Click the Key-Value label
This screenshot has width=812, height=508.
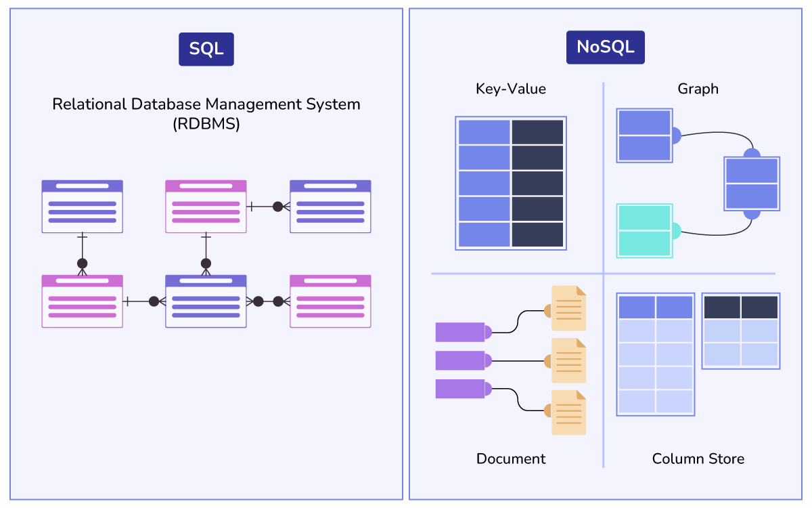click(x=511, y=88)
